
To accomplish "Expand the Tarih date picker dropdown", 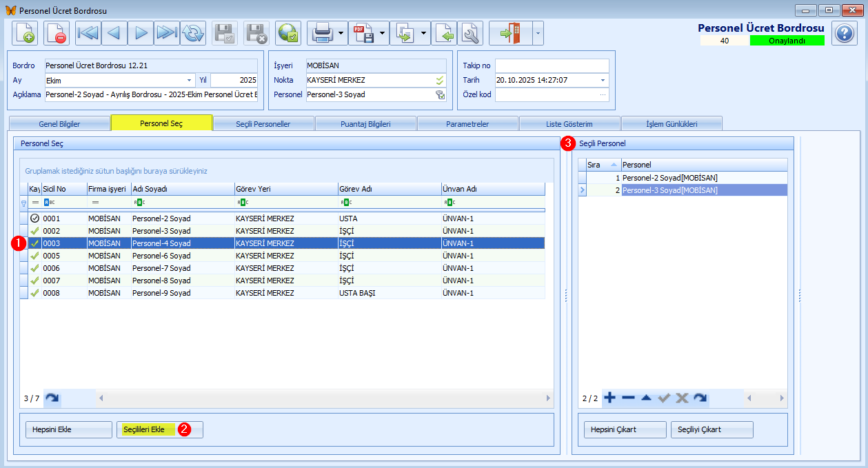I will coord(603,80).
